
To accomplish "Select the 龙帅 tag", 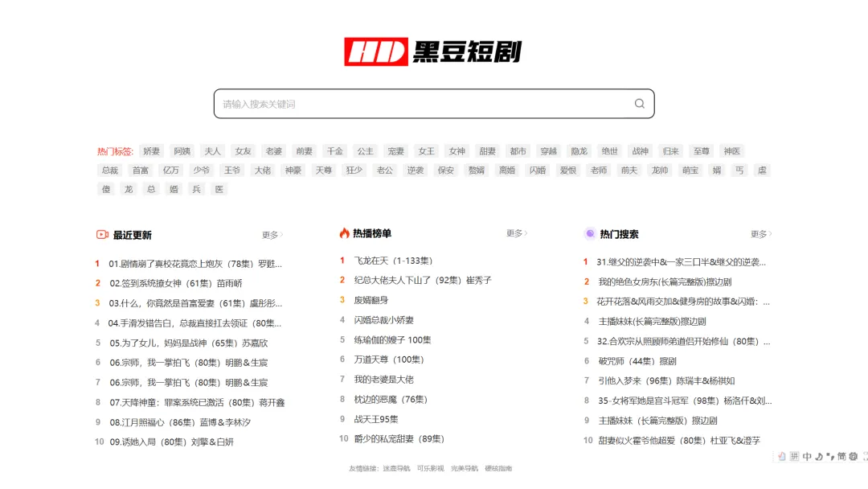I will click(660, 170).
